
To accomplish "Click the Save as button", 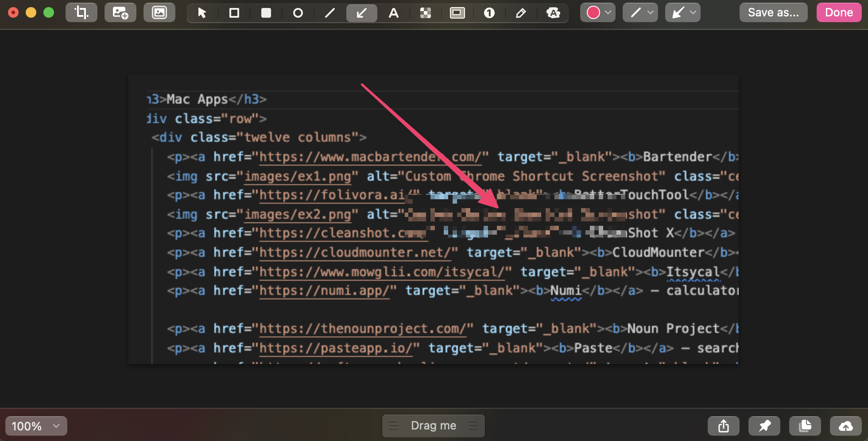I will coord(773,12).
